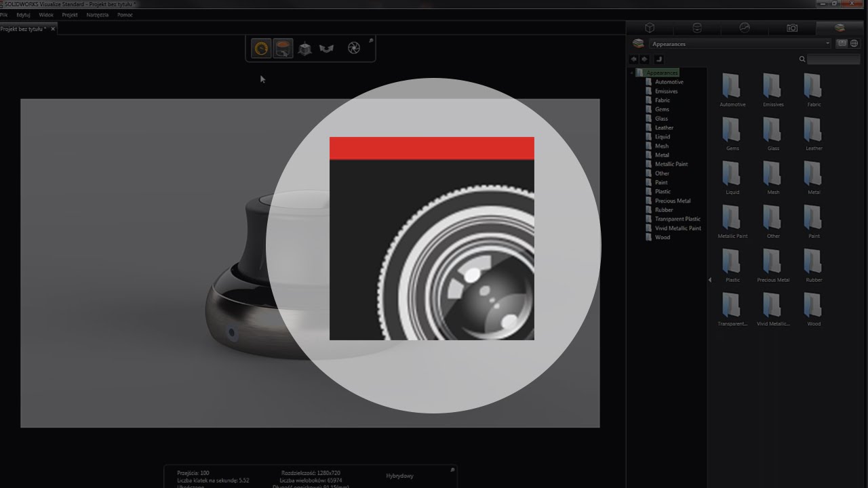
Task: Select Automotive in the library tree
Action: (669, 82)
